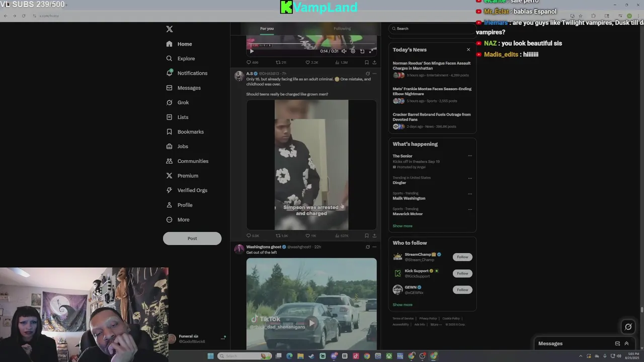Compose new message in Messages drawer
The height and width of the screenshot is (362, 644).
coord(617,343)
